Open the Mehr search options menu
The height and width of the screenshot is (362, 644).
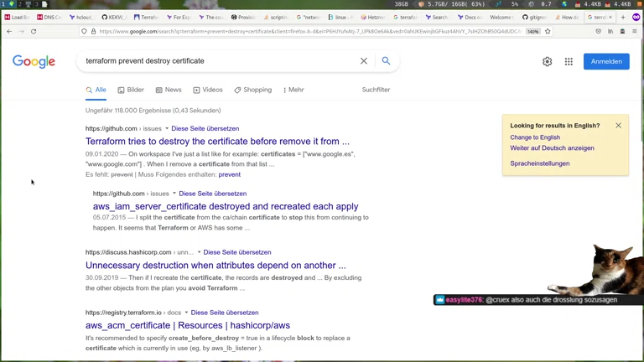point(293,90)
